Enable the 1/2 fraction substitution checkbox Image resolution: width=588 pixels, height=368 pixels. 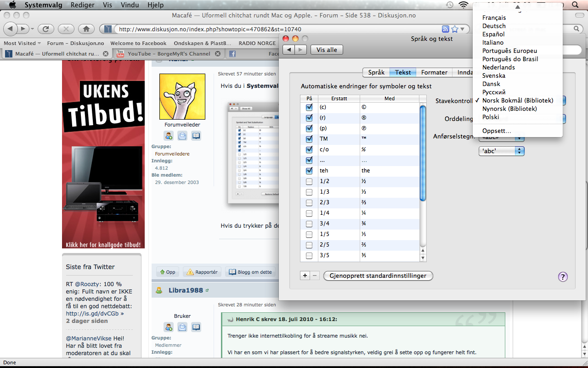(309, 181)
